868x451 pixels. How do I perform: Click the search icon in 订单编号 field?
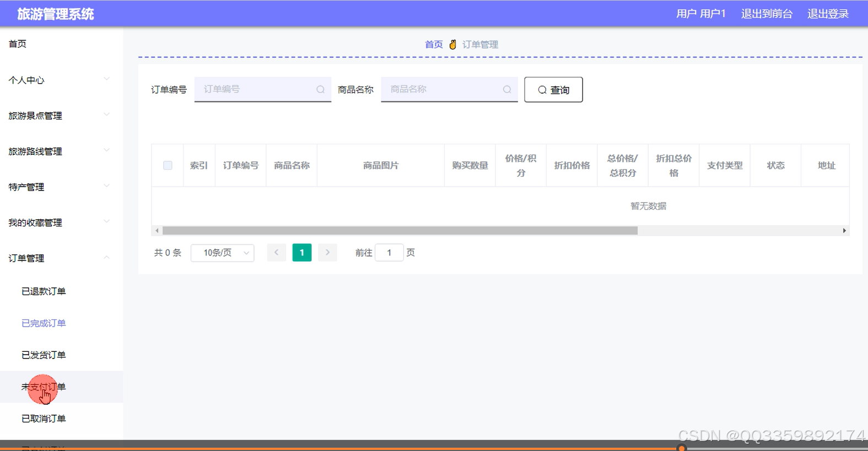click(320, 89)
